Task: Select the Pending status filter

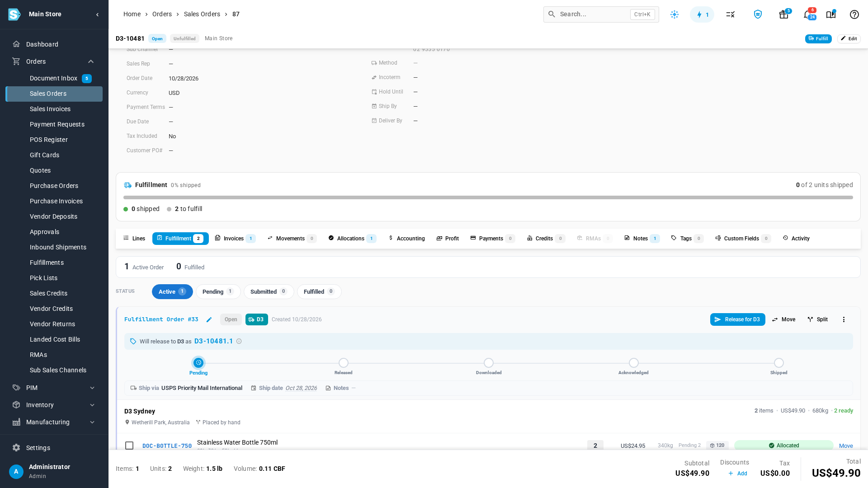Action: click(218, 291)
